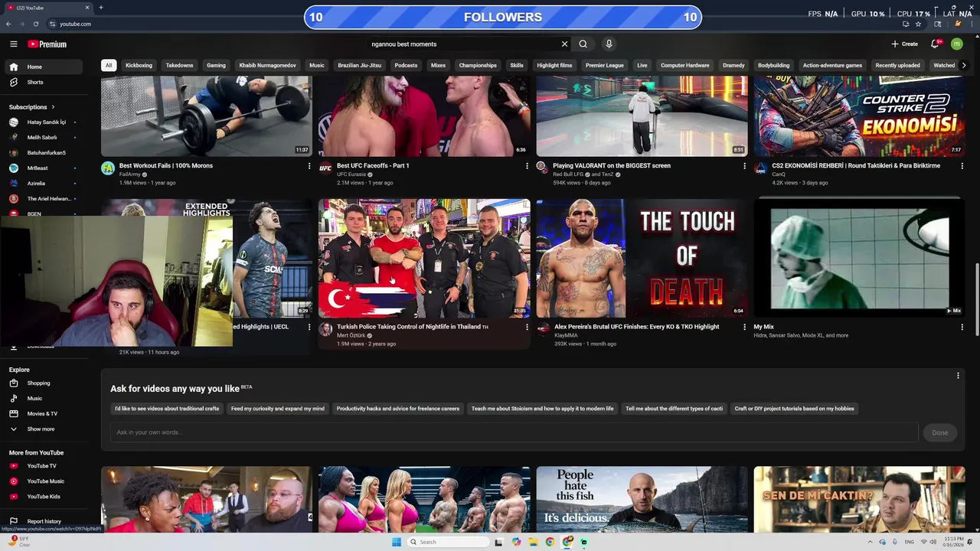The height and width of the screenshot is (551, 980).
Task: Select the Kickboxing filter chip
Action: tap(139, 66)
